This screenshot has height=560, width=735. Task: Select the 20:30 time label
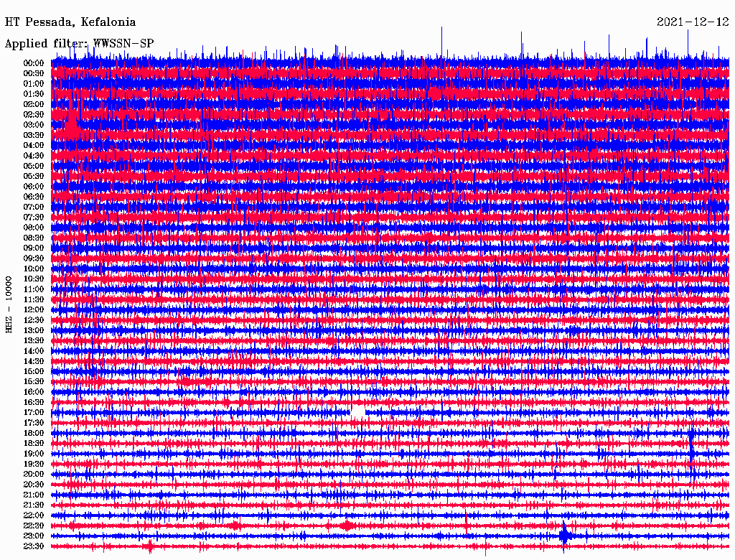pyautogui.click(x=34, y=485)
